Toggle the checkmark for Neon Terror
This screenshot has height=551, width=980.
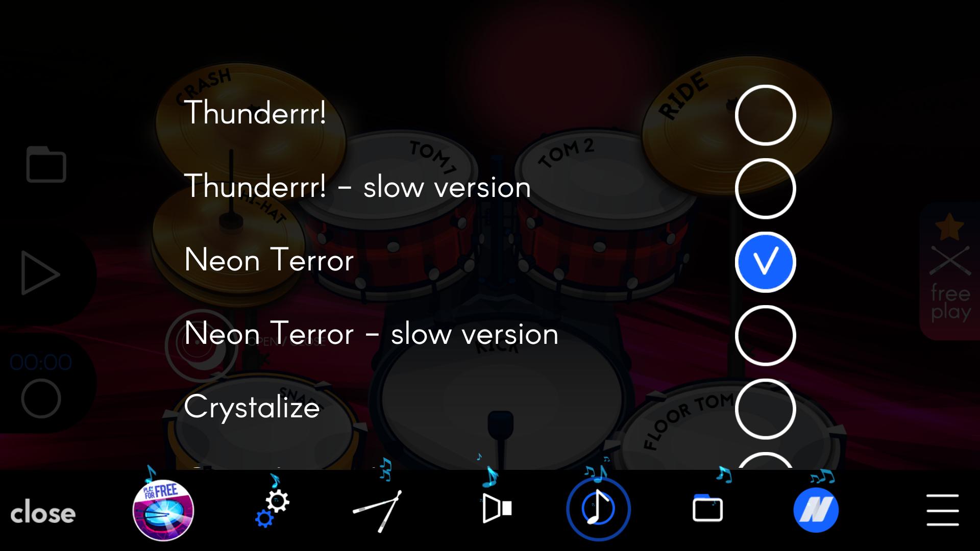(x=765, y=261)
